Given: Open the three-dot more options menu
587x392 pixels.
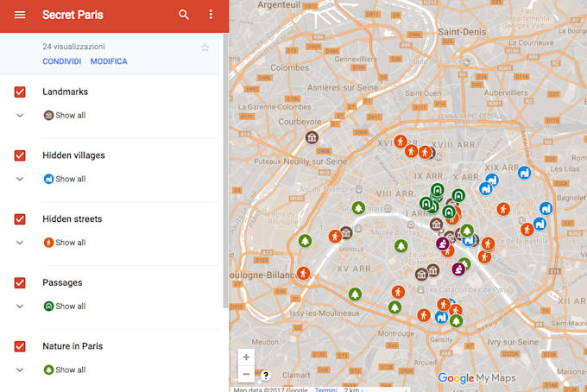Looking at the screenshot, I should pos(211,15).
